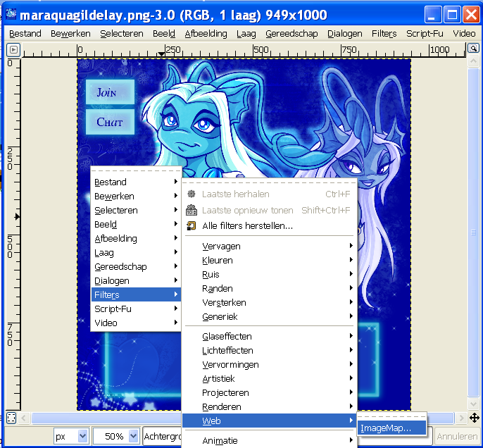The width and height of the screenshot is (483, 448).
Task: Toggle the Quick Mask button at the bottom left
Action: pos(11,418)
